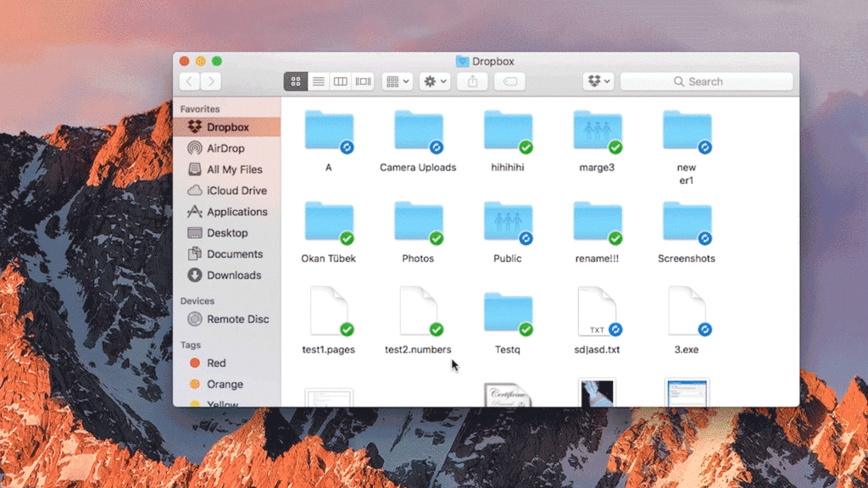This screenshot has width=868, height=488.
Task: Open the Action gear menu
Action: pyautogui.click(x=435, y=81)
